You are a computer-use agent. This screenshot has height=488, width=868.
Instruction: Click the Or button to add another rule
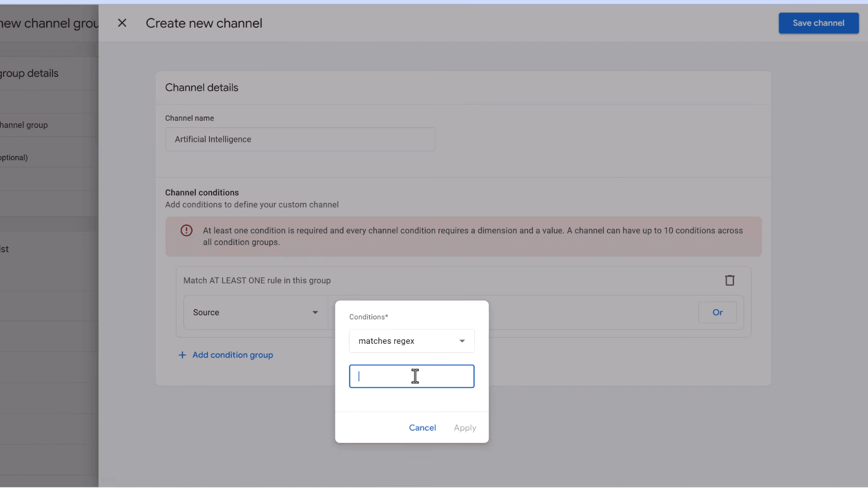point(717,312)
